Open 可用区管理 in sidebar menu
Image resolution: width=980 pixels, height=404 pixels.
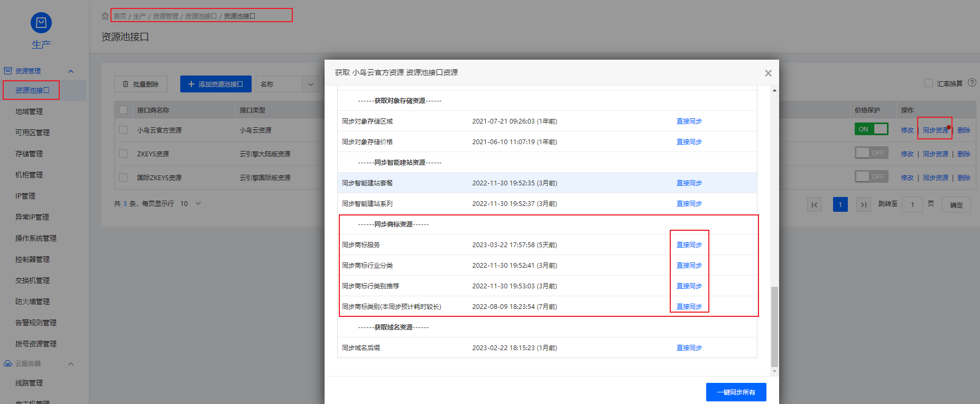coord(32,133)
